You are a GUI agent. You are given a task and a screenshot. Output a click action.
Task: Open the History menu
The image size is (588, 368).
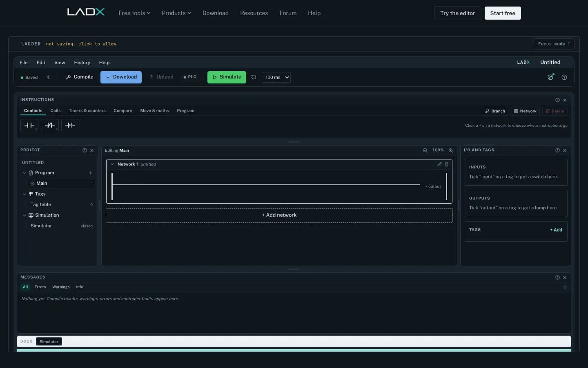pyautogui.click(x=82, y=63)
